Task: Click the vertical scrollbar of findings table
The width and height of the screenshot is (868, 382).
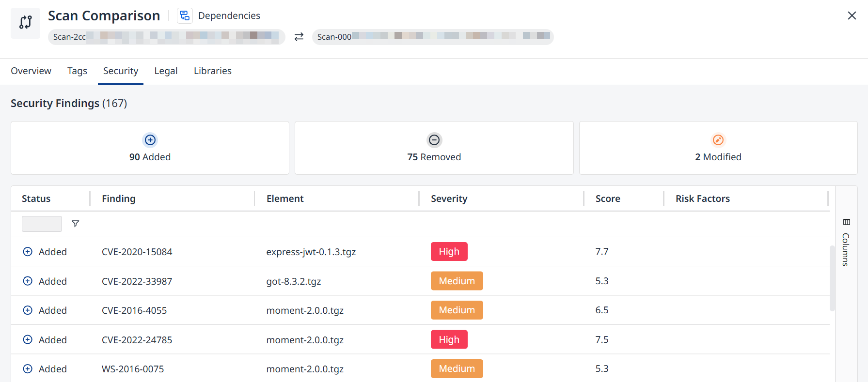Action: pyautogui.click(x=832, y=278)
